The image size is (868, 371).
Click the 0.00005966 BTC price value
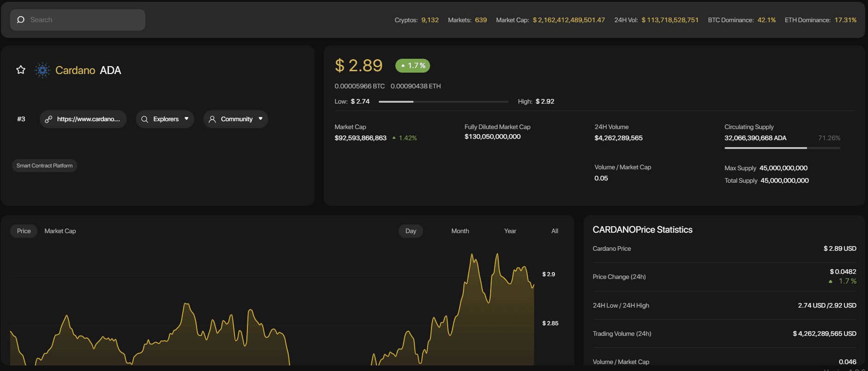pos(359,86)
